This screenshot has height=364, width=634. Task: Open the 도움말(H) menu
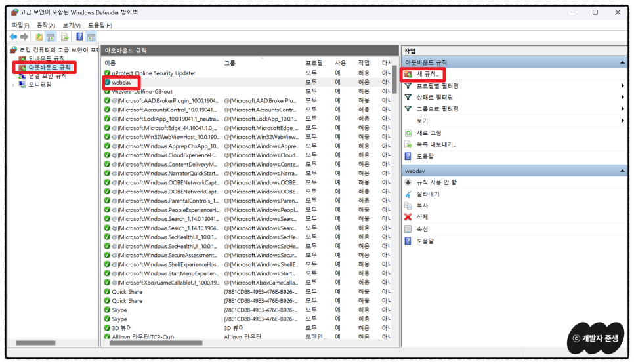coord(100,25)
